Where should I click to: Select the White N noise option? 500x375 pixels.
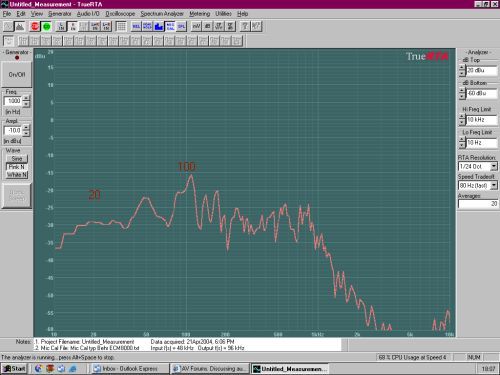click(17, 175)
